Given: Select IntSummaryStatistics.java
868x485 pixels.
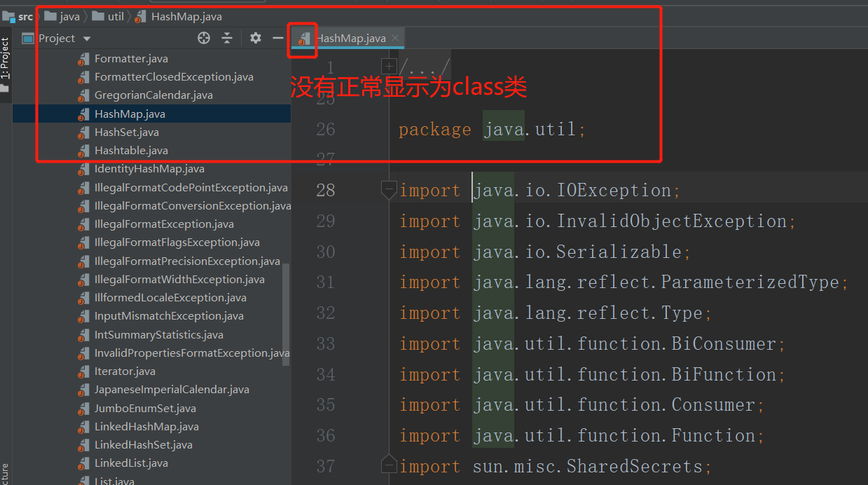Looking at the screenshot, I should (159, 335).
